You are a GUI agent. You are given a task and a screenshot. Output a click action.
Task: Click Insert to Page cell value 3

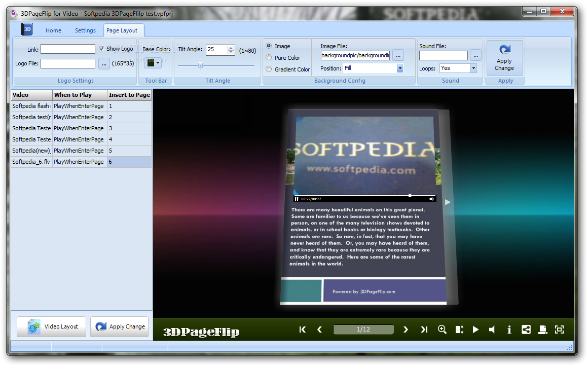click(x=129, y=128)
